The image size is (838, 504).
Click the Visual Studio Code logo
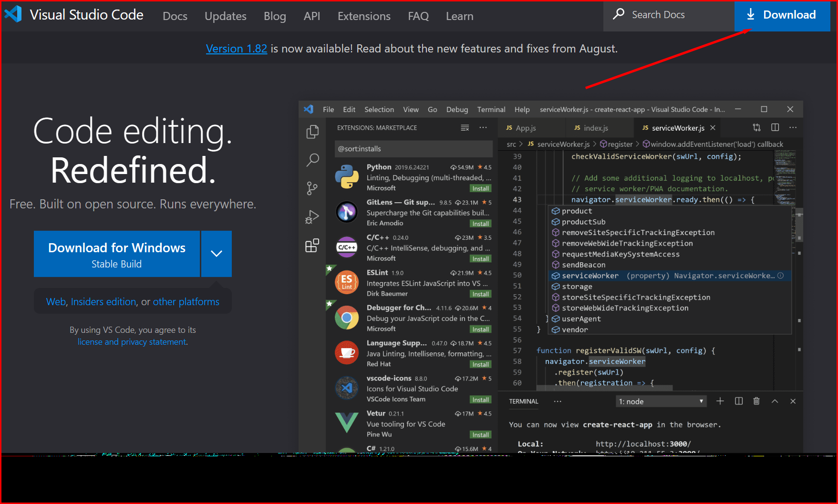13,14
